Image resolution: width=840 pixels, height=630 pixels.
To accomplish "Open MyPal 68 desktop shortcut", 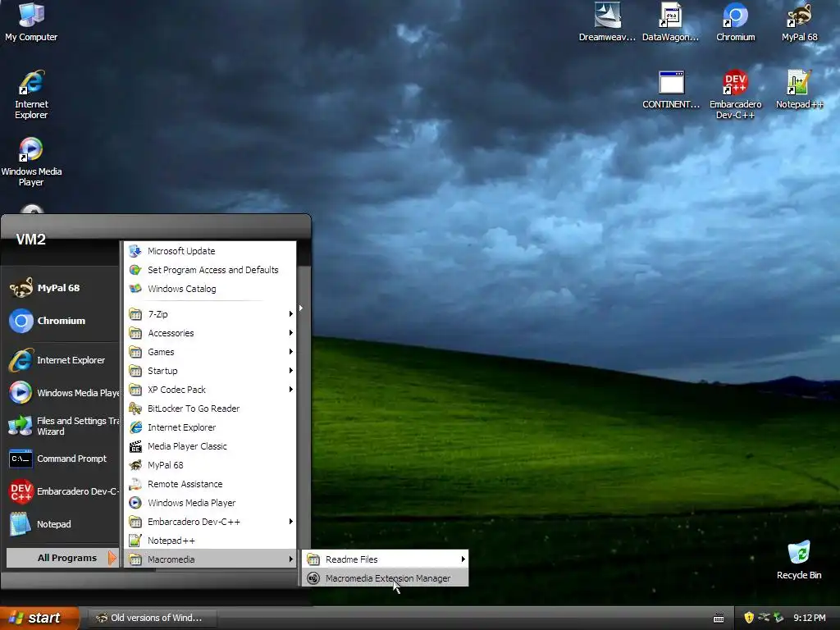I will point(799,22).
